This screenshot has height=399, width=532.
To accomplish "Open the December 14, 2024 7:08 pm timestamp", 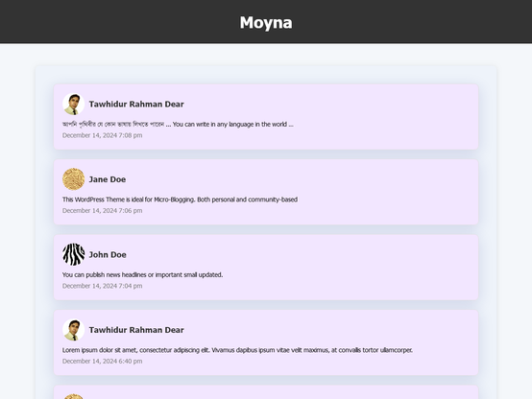I will coord(102,135).
